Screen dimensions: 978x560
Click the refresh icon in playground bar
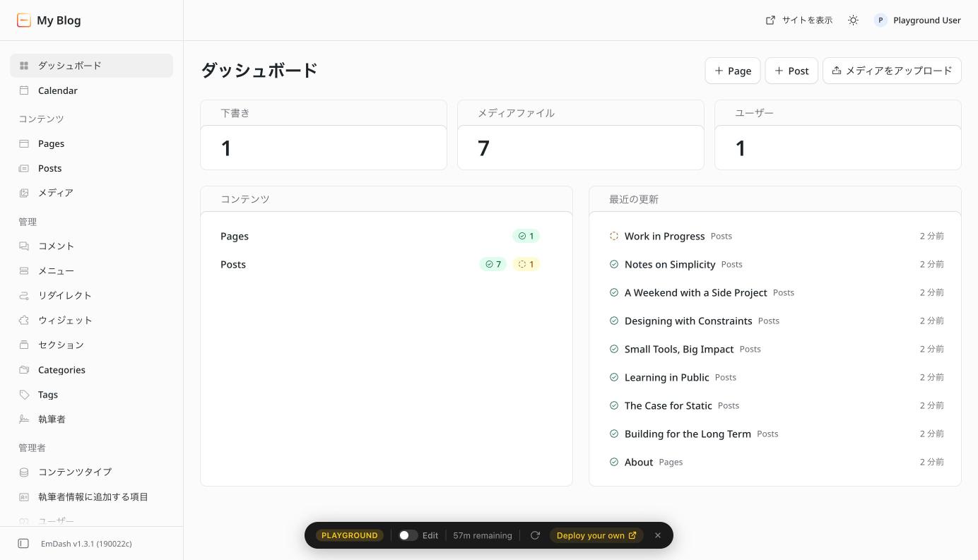pos(535,535)
